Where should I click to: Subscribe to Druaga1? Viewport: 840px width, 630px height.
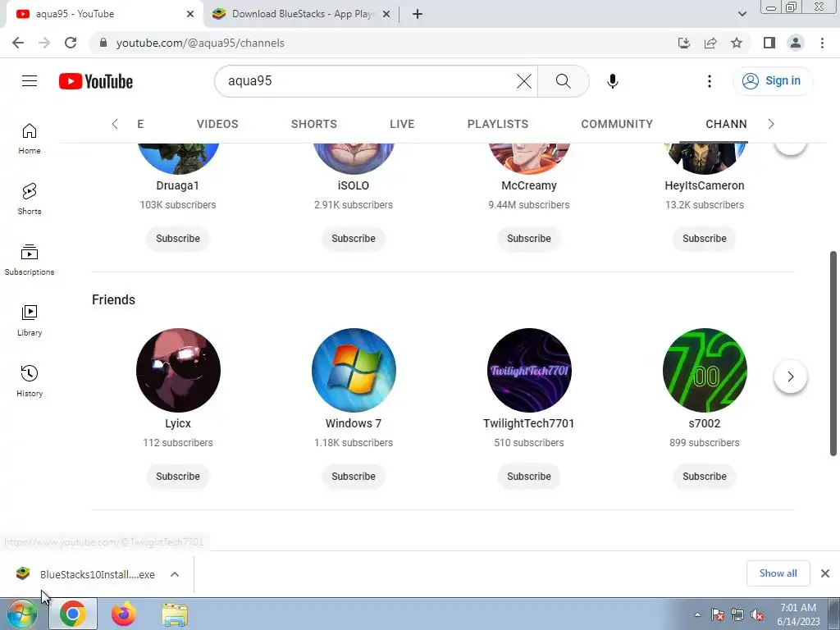click(178, 239)
